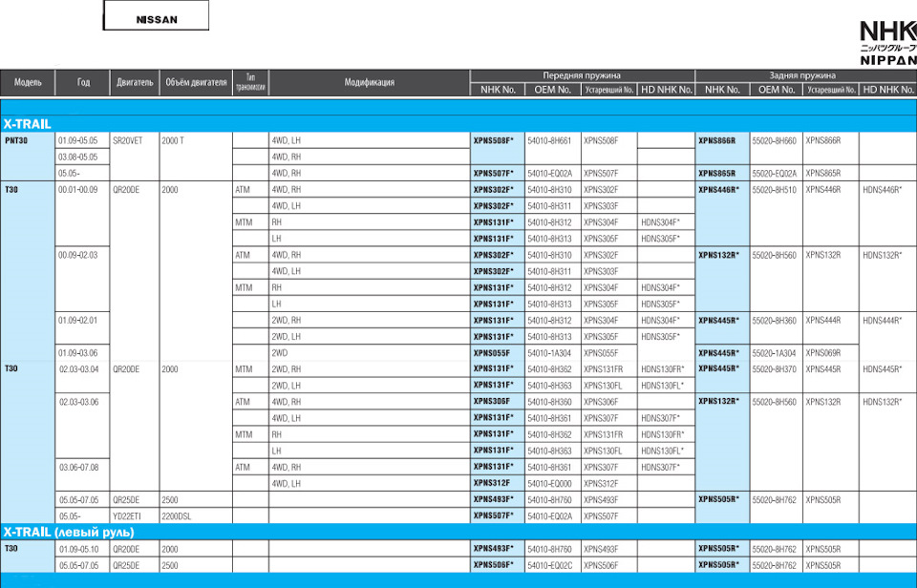
Task: Select the X-TRAIL section heading
Action: point(28,124)
